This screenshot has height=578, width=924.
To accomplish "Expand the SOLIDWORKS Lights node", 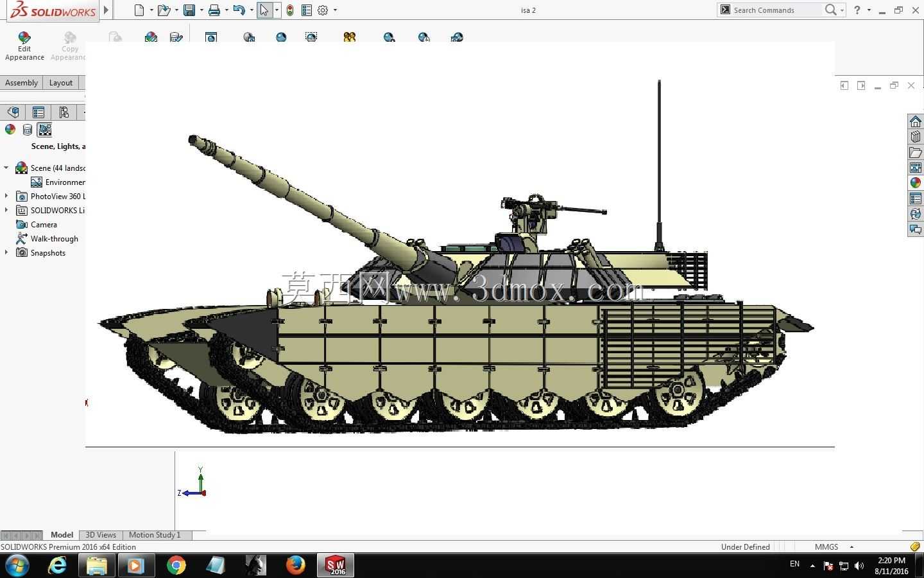I will click(6, 210).
